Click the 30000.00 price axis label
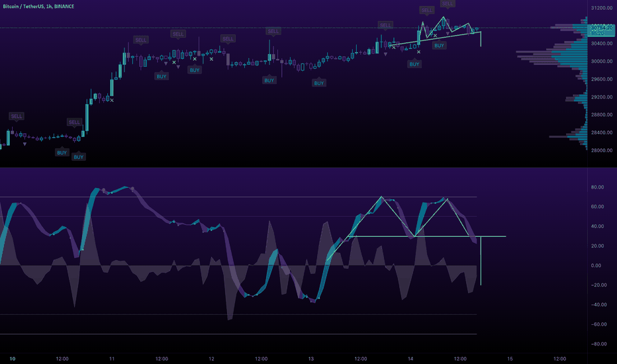This screenshot has width=617, height=364. tap(602, 62)
